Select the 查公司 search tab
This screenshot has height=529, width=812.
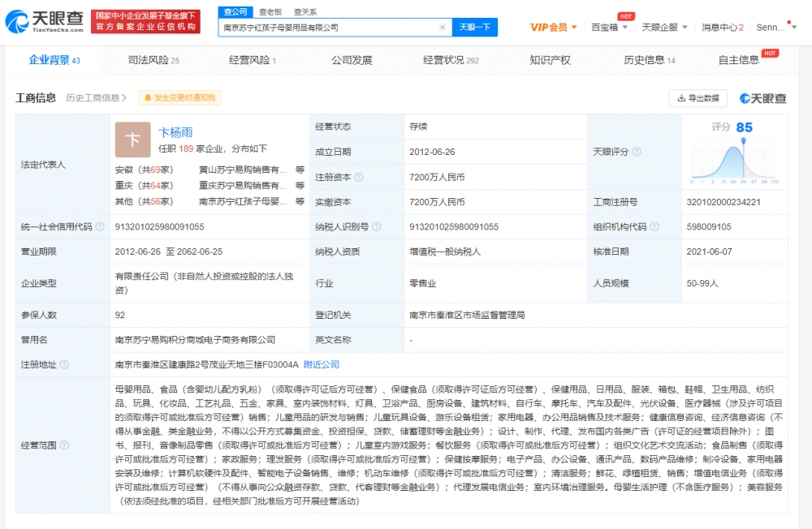235,12
